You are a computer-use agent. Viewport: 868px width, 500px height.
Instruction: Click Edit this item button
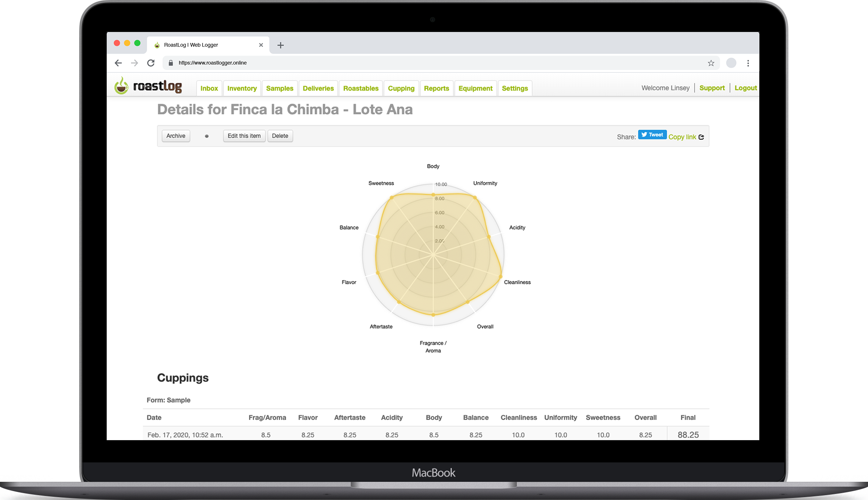coord(244,136)
